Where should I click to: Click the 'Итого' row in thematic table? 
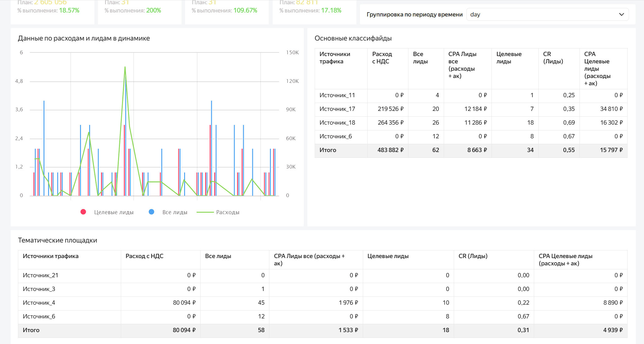tap(31, 330)
